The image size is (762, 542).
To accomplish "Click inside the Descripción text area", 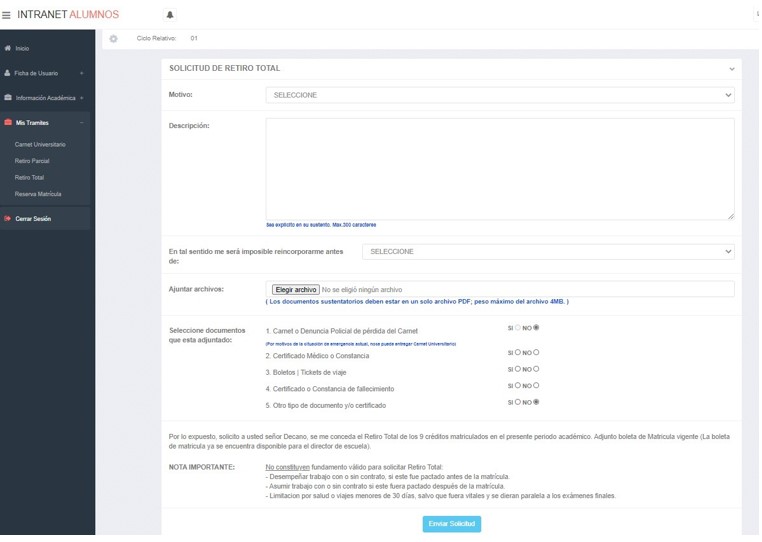I will pos(500,168).
